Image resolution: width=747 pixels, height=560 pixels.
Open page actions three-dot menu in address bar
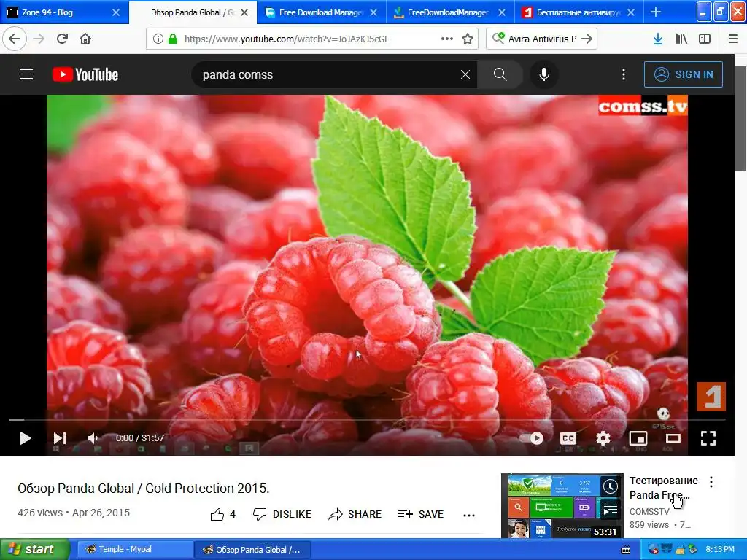point(447,39)
